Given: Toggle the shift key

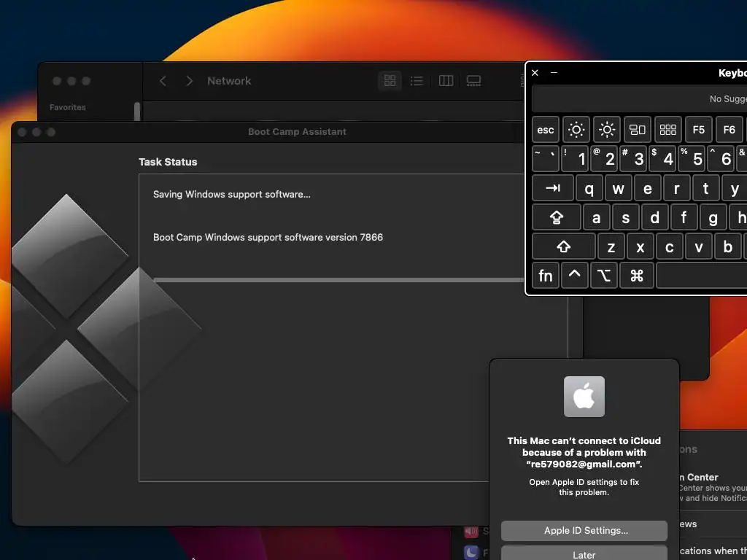Looking at the screenshot, I should (x=564, y=246).
